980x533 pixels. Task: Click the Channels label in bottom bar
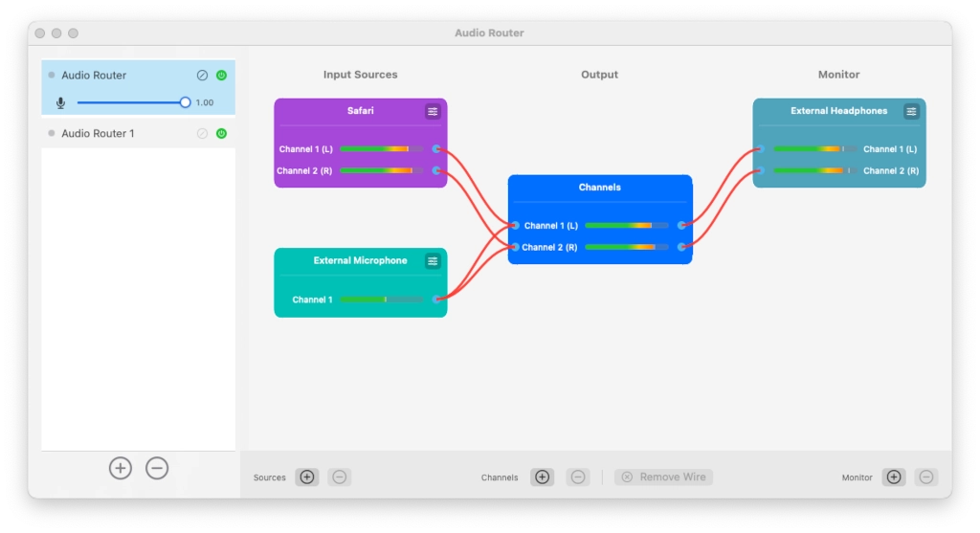pos(500,477)
